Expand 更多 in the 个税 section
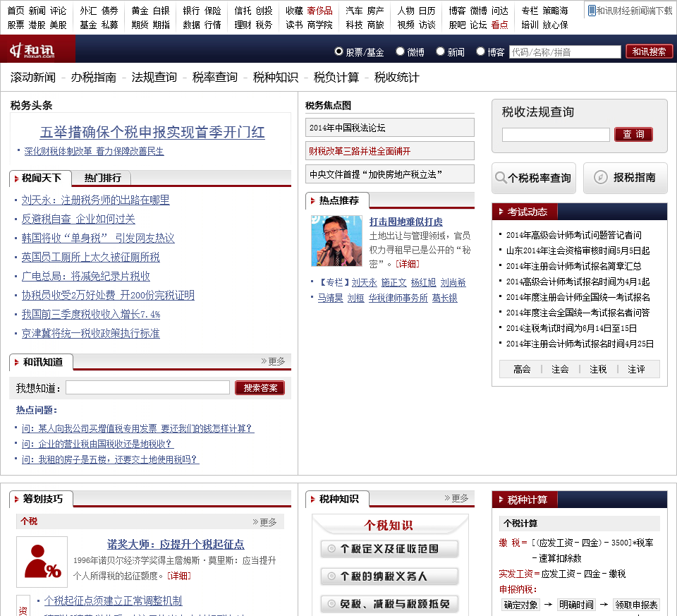The width and height of the screenshot is (677, 616). click(264, 522)
